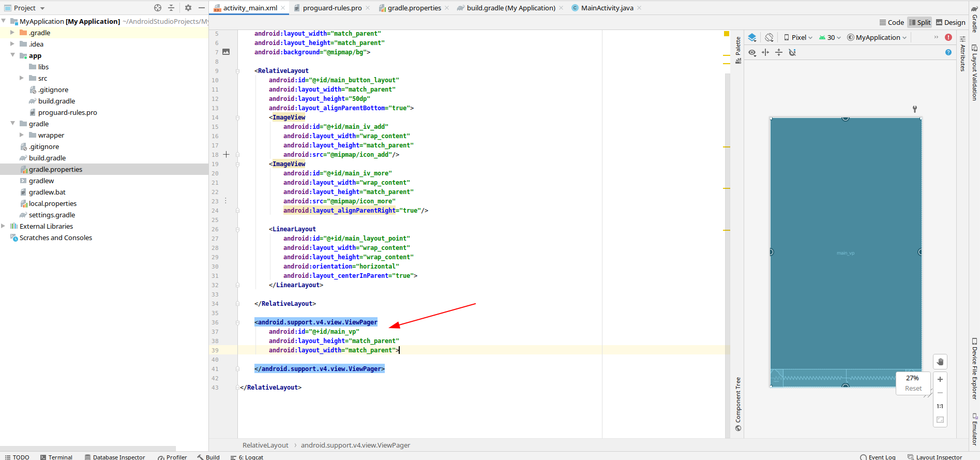Zoom in on the layout preview

click(x=940, y=379)
